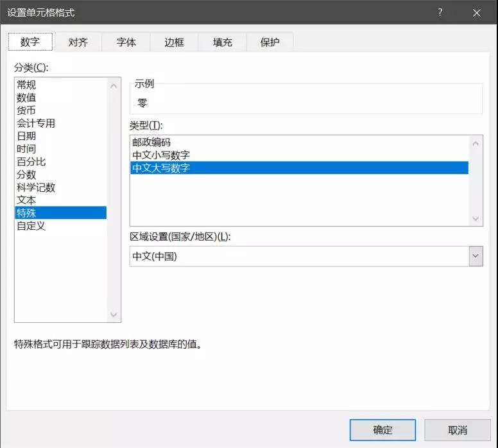
Task: Click the category list scroll-up arrow
Action: [x=114, y=86]
